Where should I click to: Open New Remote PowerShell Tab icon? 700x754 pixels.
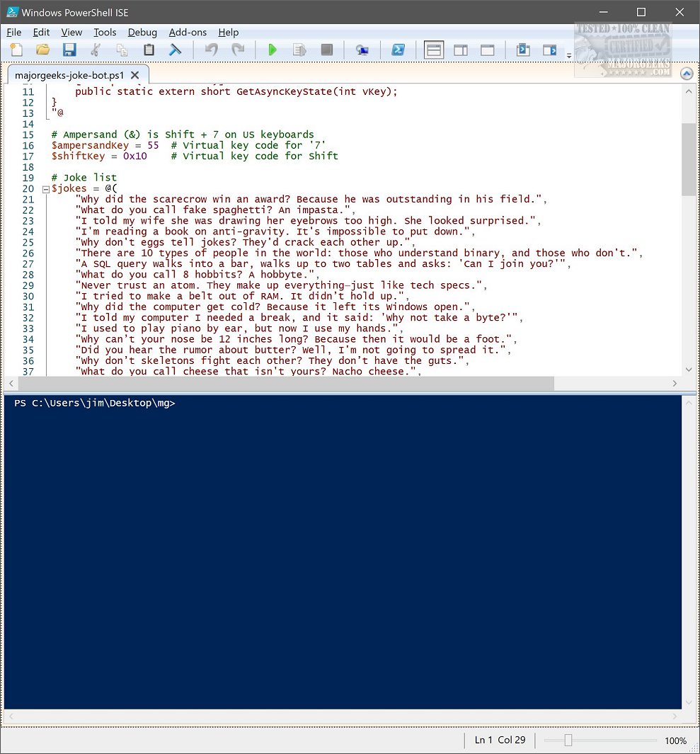point(362,50)
